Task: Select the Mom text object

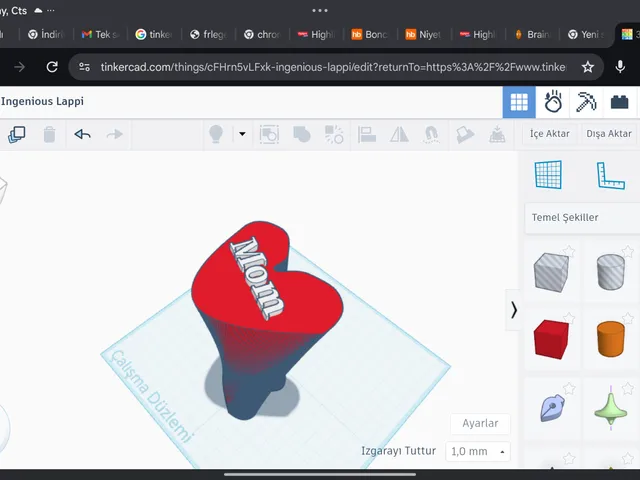Action: tap(256, 278)
